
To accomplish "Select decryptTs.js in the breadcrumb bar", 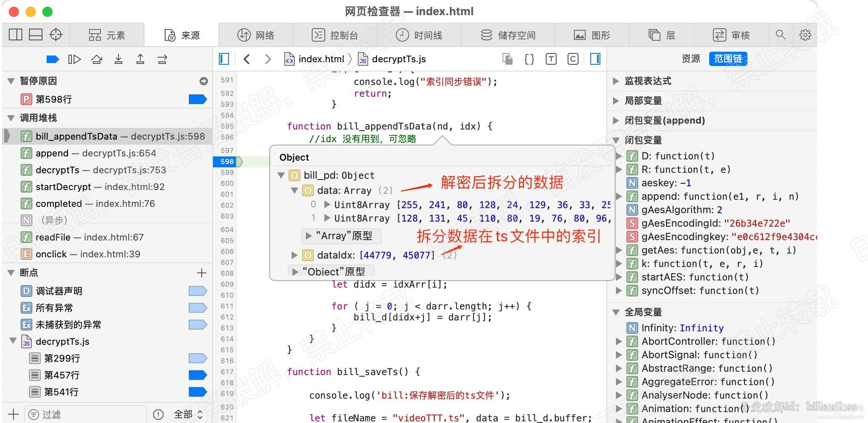I will 398,59.
